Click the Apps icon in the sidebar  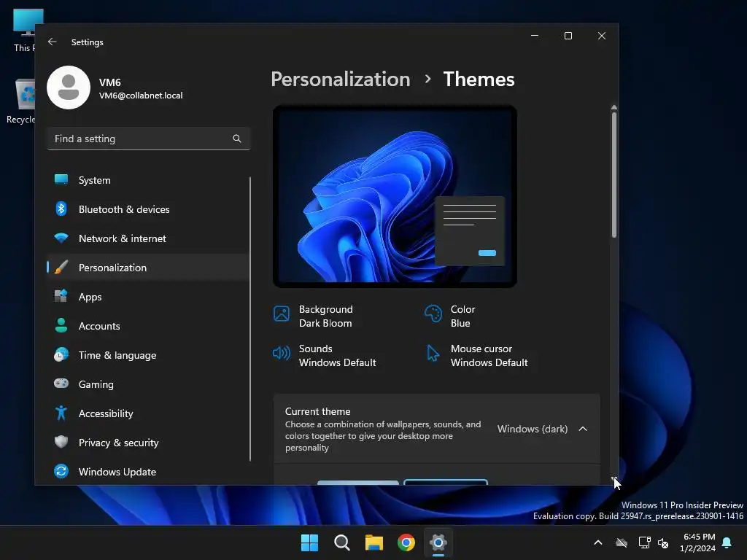coord(61,296)
